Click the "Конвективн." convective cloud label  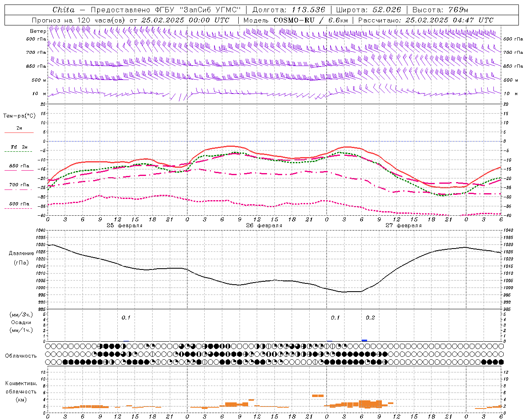(21, 383)
